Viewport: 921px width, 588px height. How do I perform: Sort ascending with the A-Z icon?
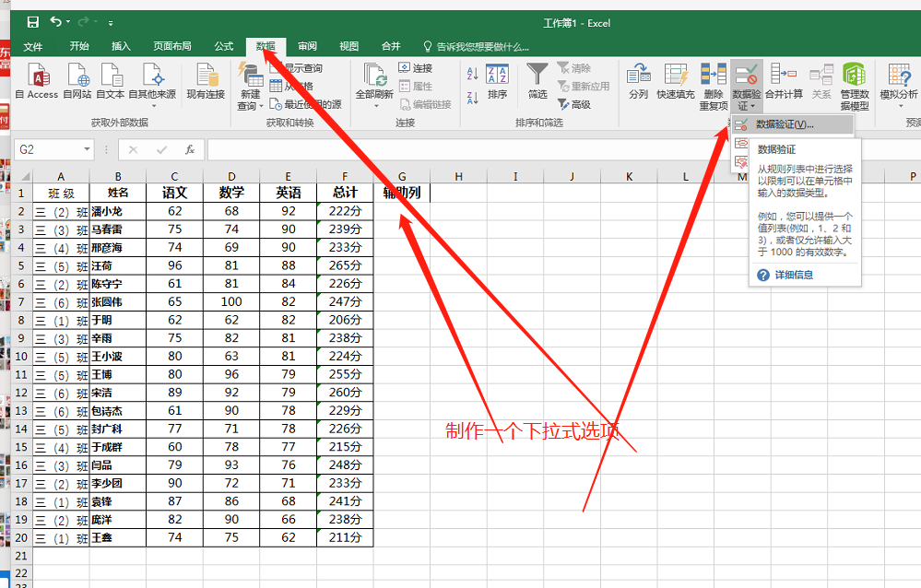472,74
